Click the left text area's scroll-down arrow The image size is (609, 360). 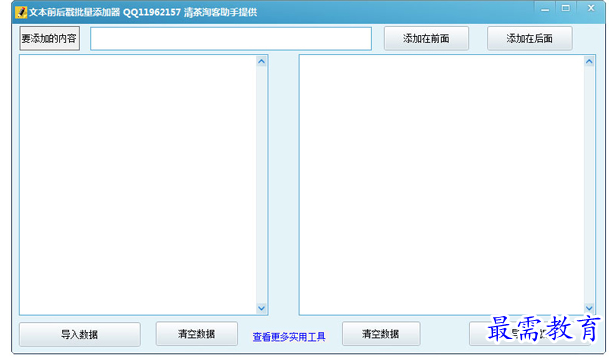pos(261,308)
